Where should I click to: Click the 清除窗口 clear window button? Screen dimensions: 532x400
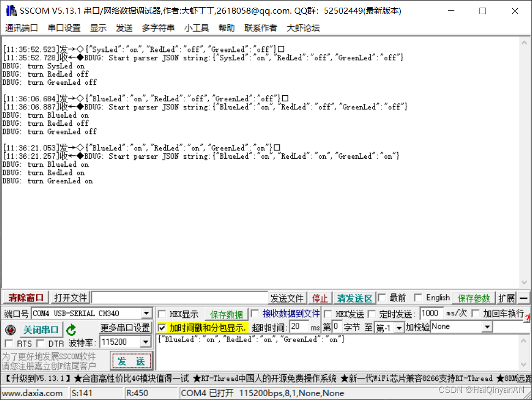(x=25, y=298)
